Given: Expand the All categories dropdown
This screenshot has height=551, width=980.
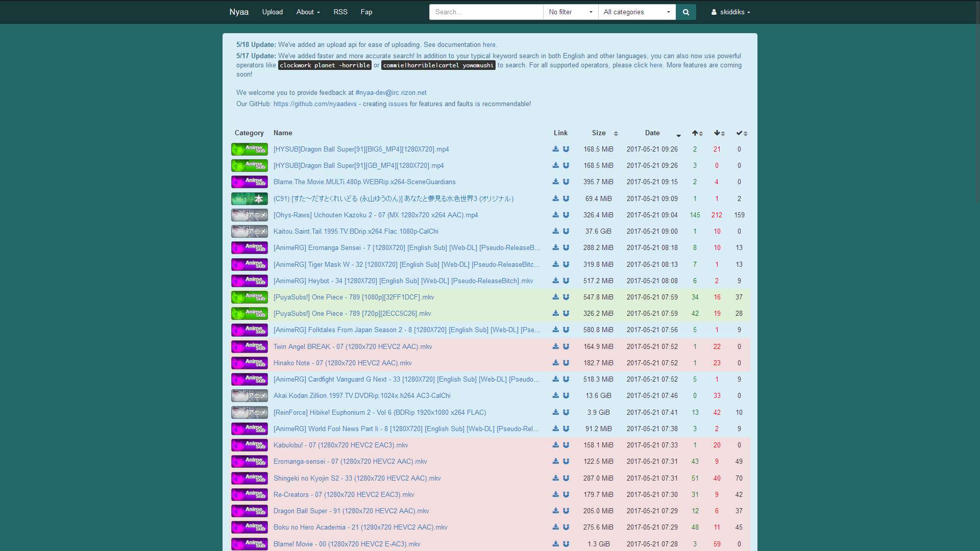Looking at the screenshot, I should (x=636, y=12).
